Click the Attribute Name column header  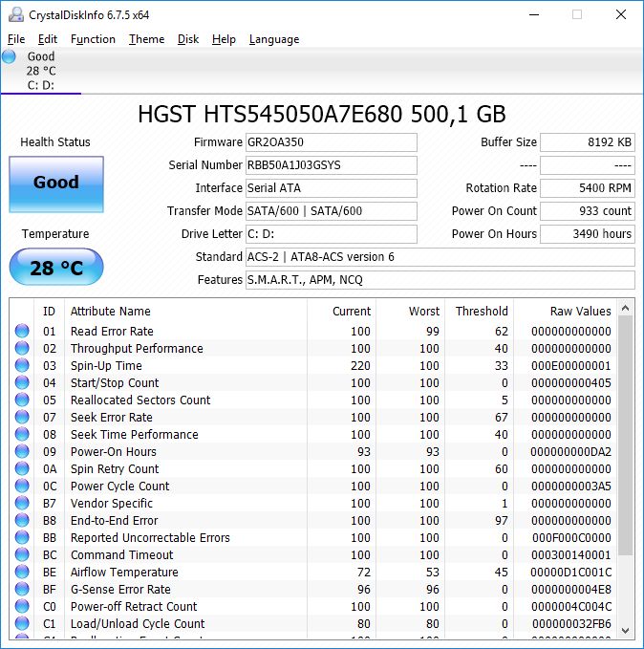click(185, 311)
